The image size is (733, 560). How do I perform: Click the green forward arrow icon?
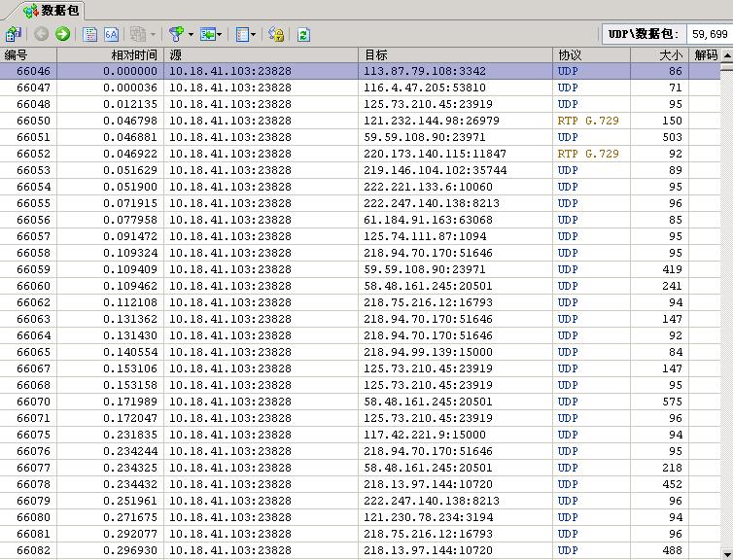[x=63, y=34]
